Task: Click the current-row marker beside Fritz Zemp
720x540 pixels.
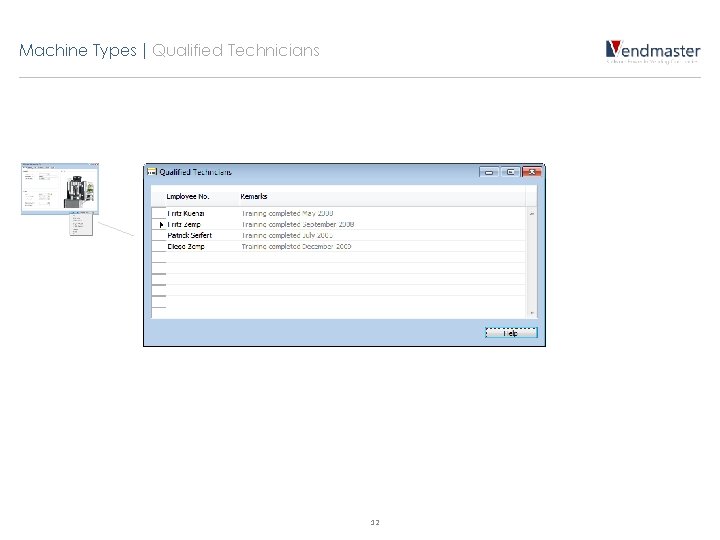Action: click(159, 225)
